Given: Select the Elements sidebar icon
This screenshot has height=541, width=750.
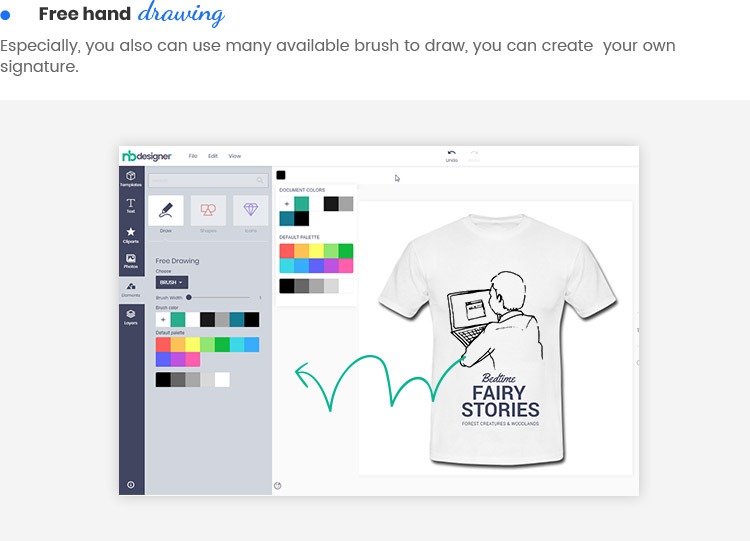Looking at the screenshot, I should (x=131, y=289).
